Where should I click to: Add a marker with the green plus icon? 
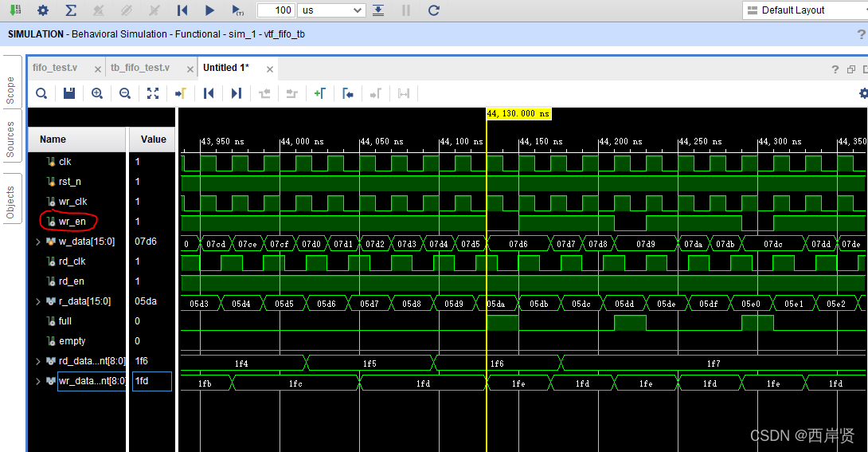point(320,93)
